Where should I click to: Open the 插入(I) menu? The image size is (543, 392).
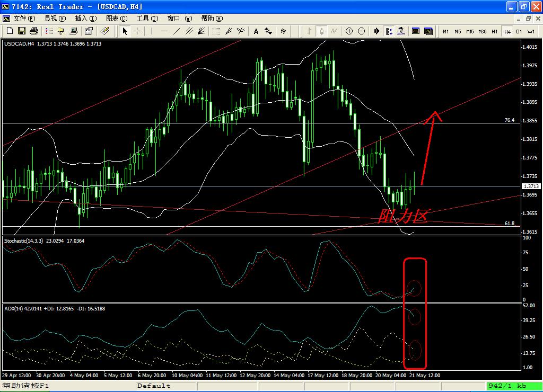pos(86,19)
